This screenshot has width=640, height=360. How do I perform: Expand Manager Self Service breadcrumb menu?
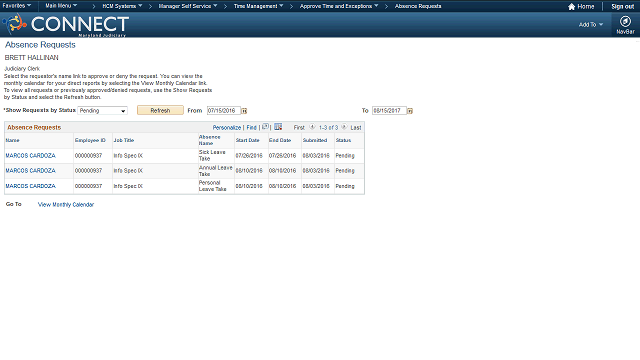click(x=188, y=6)
